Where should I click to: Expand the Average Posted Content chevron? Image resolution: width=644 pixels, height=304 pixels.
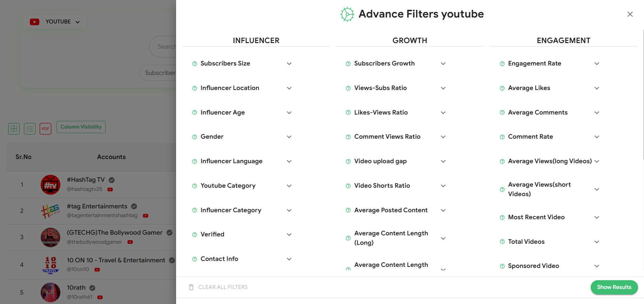pyautogui.click(x=443, y=210)
